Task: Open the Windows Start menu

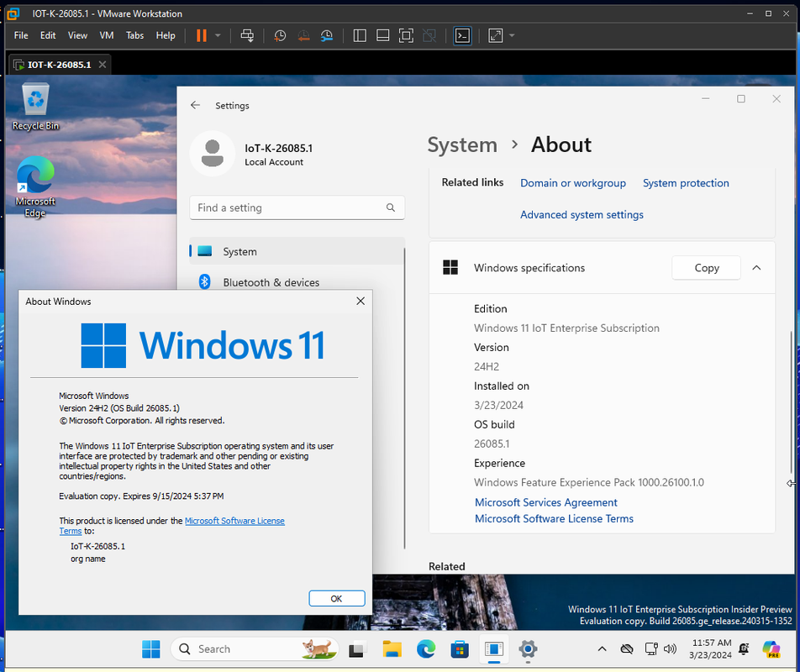Action: (151, 649)
